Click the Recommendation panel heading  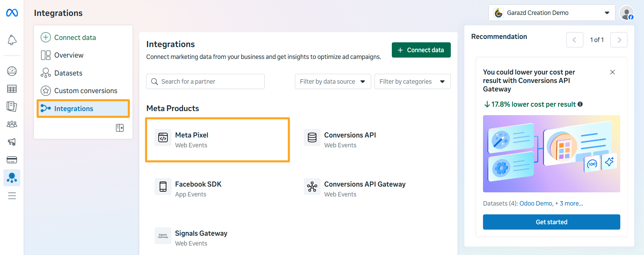[x=499, y=37]
